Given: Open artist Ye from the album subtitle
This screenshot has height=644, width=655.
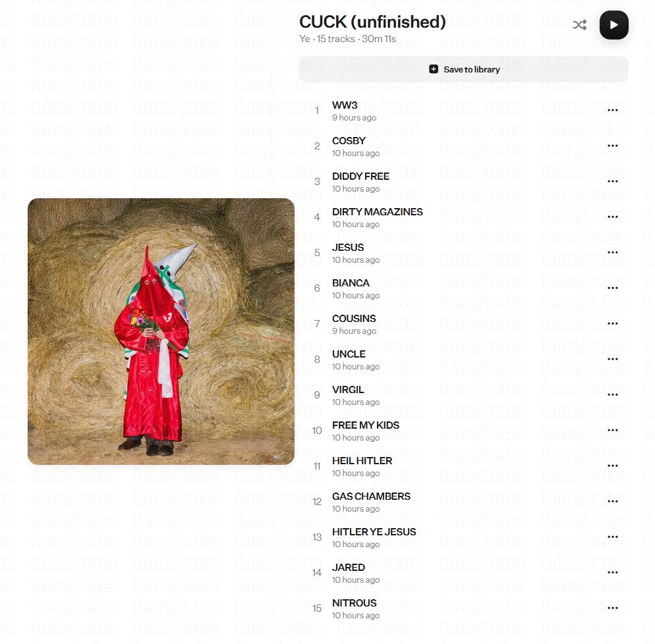Looking at the screenshot, I should 304,39.
